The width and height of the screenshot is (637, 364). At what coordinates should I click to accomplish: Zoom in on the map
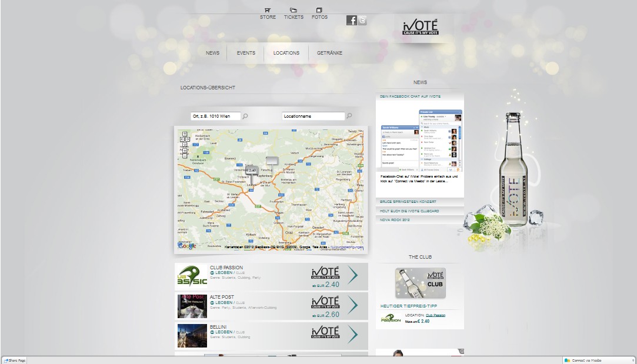pyautogui.click(x=185, y=151)
